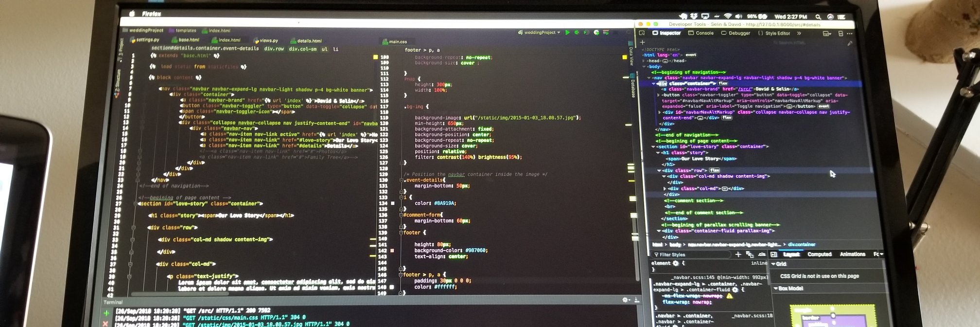
Task: Open the settings.py editor tab in PyCharm
Action: point(145,40)
